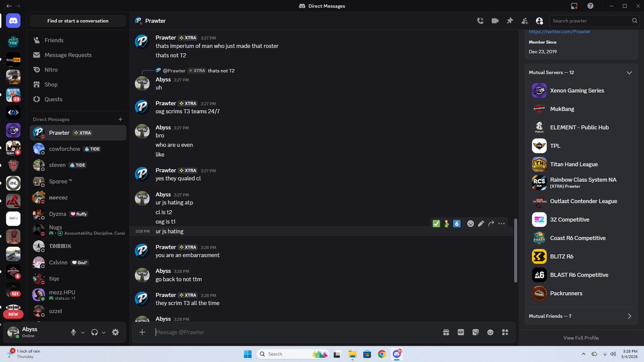Open File Explorer from the taskbar
The height and width of the screenshot is (362, 644).
[x=352, y=354]
